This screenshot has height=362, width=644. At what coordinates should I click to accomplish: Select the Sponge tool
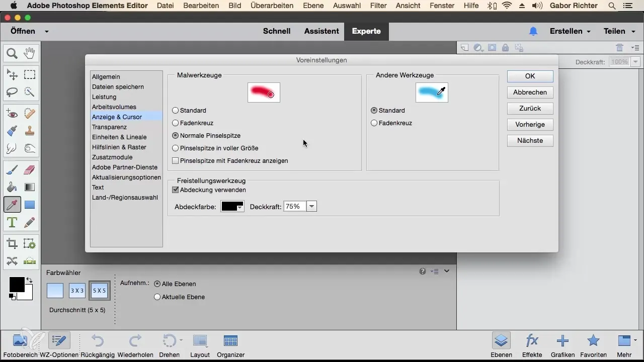coord(30,148)
